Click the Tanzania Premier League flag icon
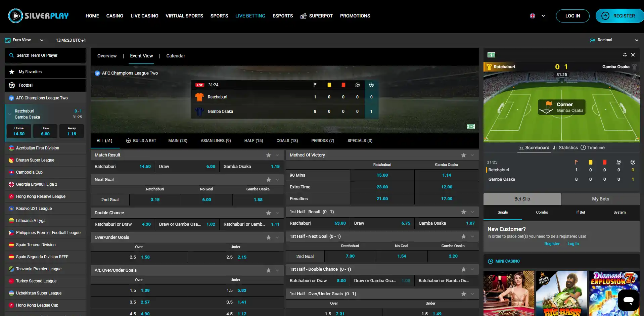The height and width of the screenshot is (316, 644). (x=11, y=269)
